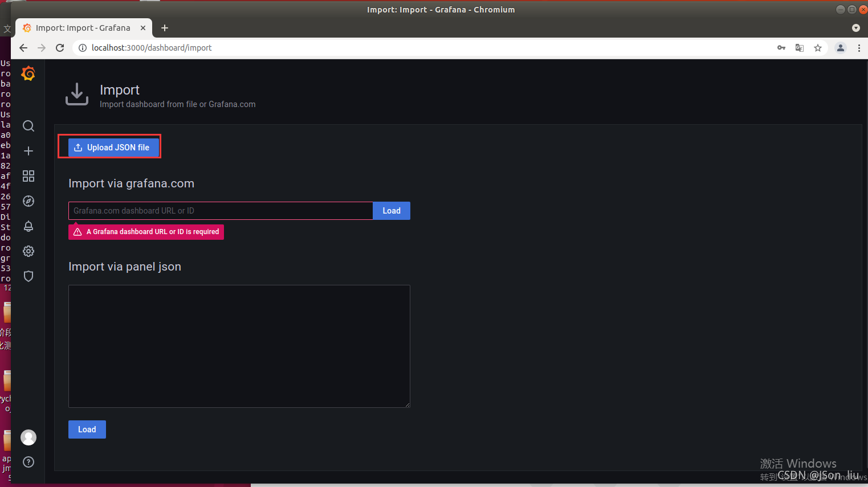Open Grafana home via the logo
This screenshot has height=487, width=868.
(28, 73)
